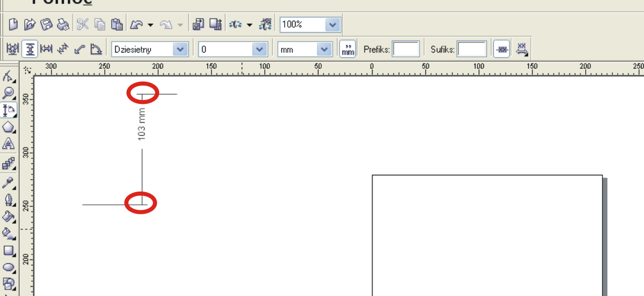Select the Zoom magnifier tool
This screenshot has width=644, height=296.
tap(8, 93)
